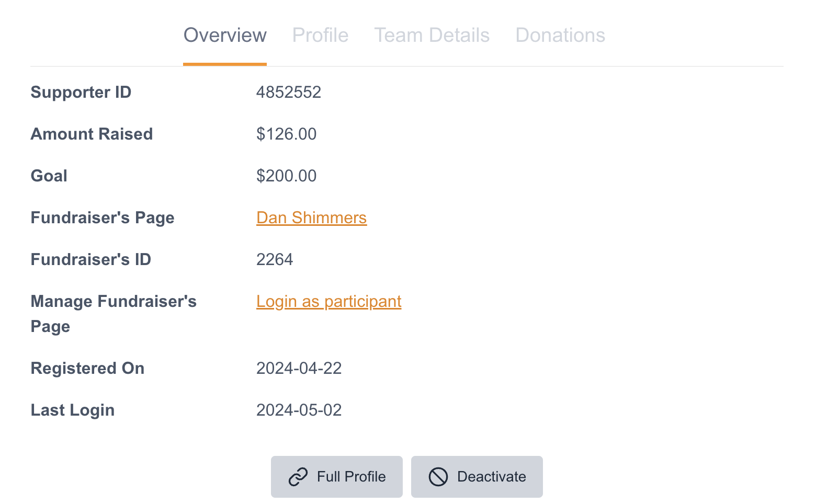Click the Last Login date 2024-05-02
Viewport: 816px width, 504px height.
tap(299, 410)
